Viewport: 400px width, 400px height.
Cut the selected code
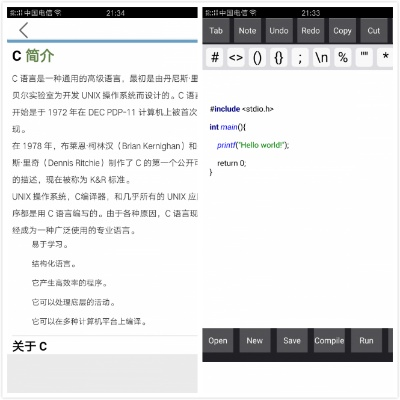point(374,31)
